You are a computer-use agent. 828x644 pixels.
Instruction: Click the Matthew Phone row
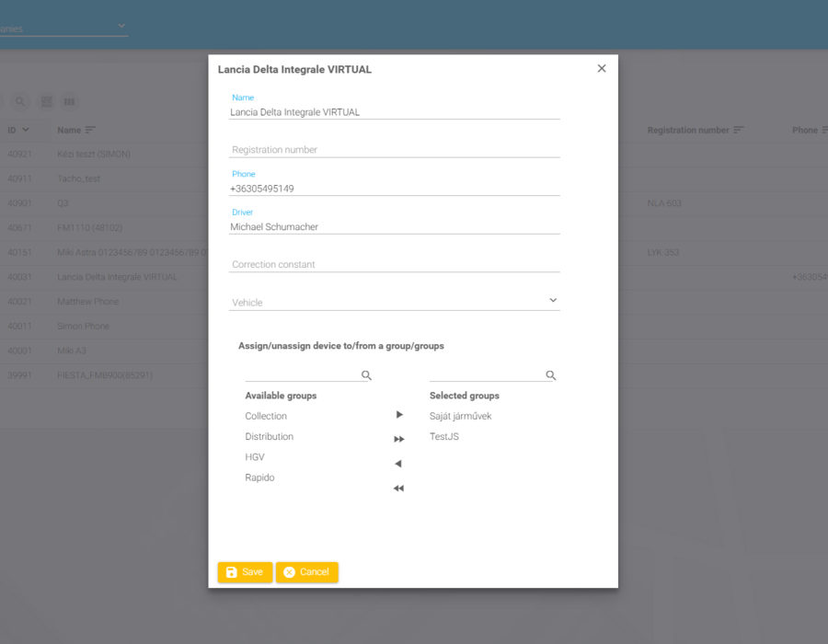88,302
